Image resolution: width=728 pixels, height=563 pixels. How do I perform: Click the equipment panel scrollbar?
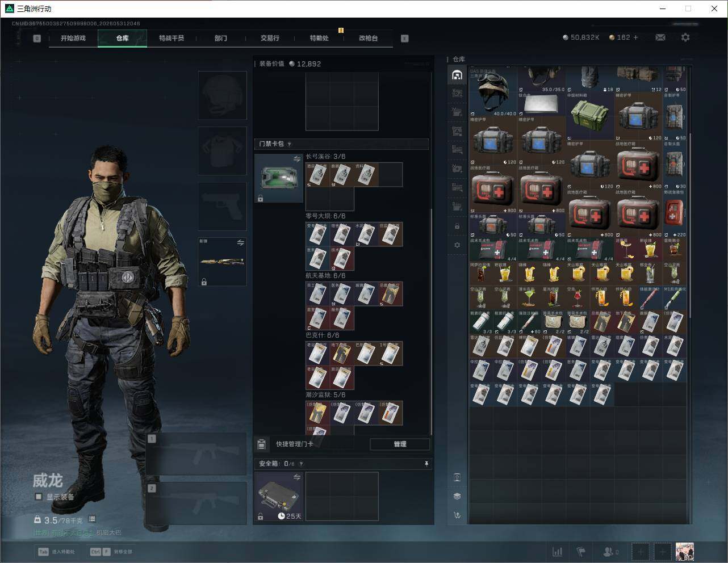pos(431,321)
